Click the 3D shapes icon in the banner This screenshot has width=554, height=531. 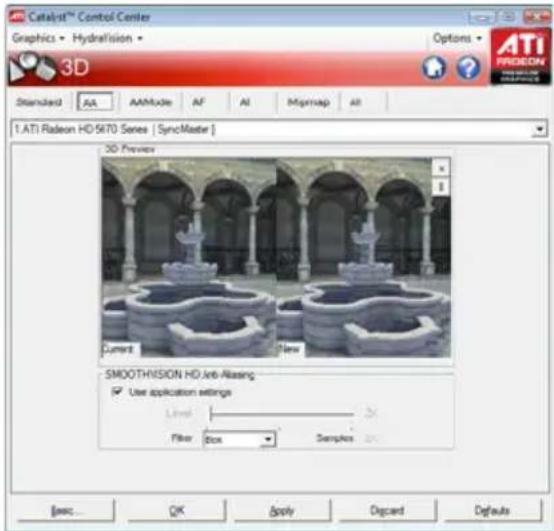coord(33,68)
